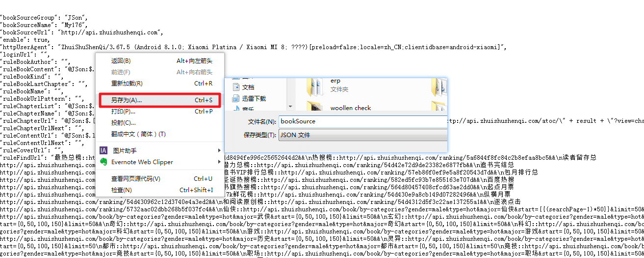The width and height of the screenshot is (644, 258).
Task: Click 重新加载(R) menu entry
Action: point(127,84)
